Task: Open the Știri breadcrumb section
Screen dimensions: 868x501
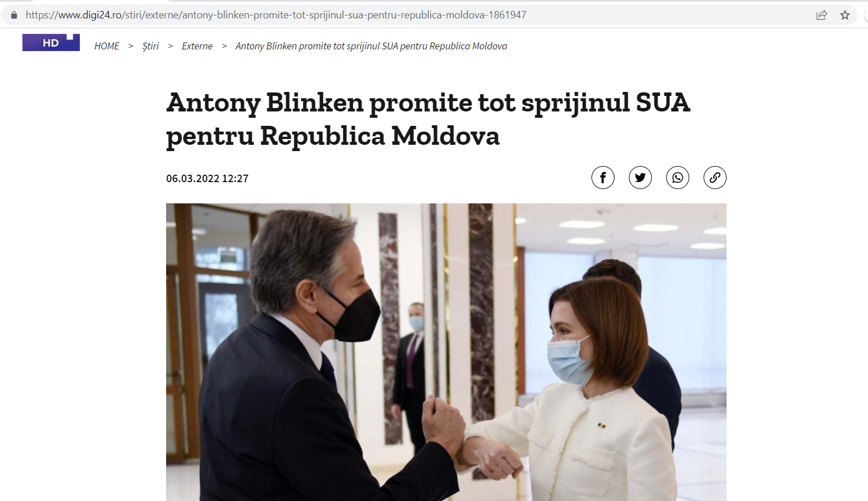Action: pyautogui.click(x=151, y=46)
